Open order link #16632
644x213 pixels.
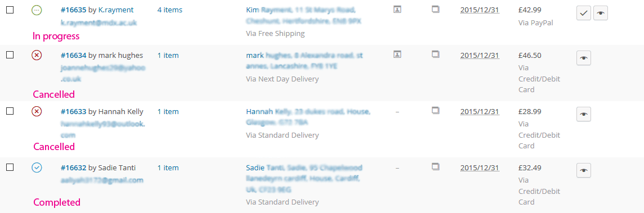[74, 168]
